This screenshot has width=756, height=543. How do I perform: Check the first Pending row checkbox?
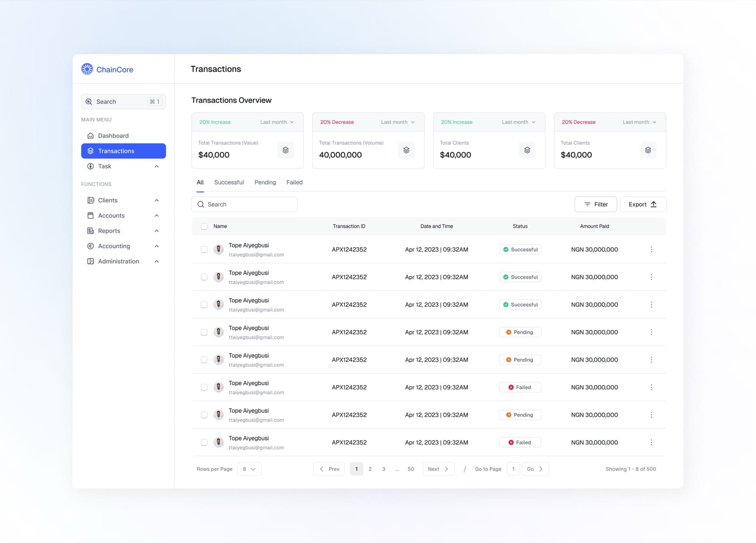(204, 332)
